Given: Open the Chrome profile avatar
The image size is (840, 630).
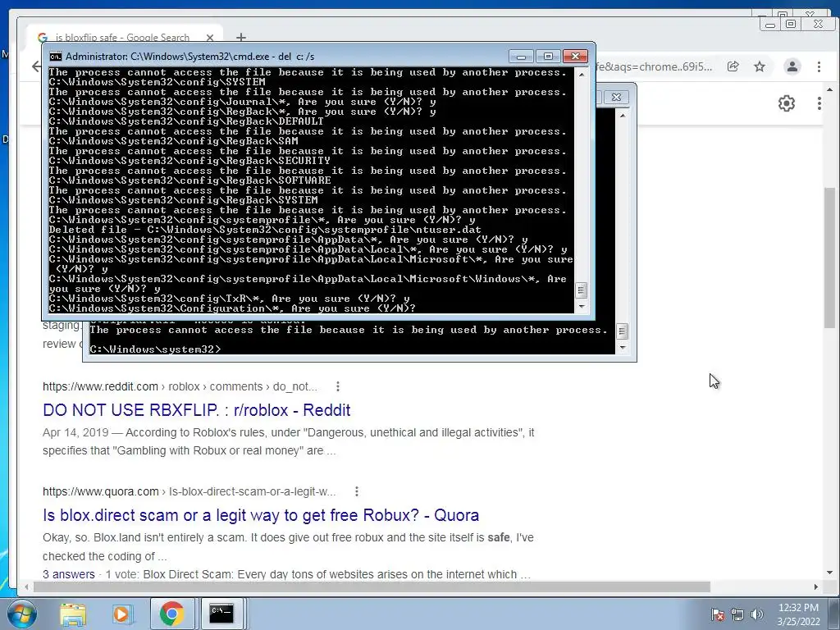Looking at the screenshot, I should (x=792, y=66).
